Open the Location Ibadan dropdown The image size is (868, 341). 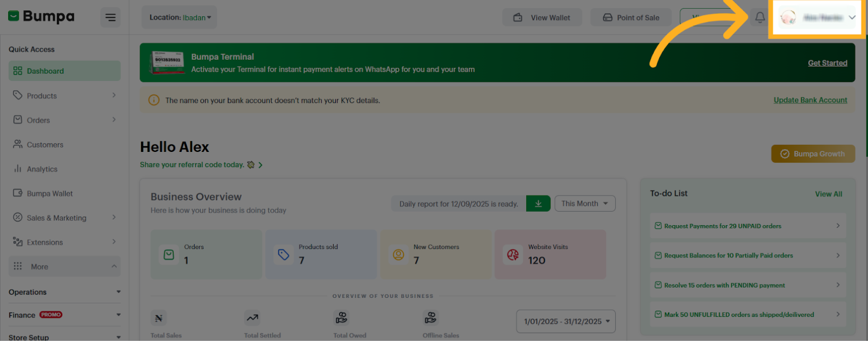(x=179, y=17)
